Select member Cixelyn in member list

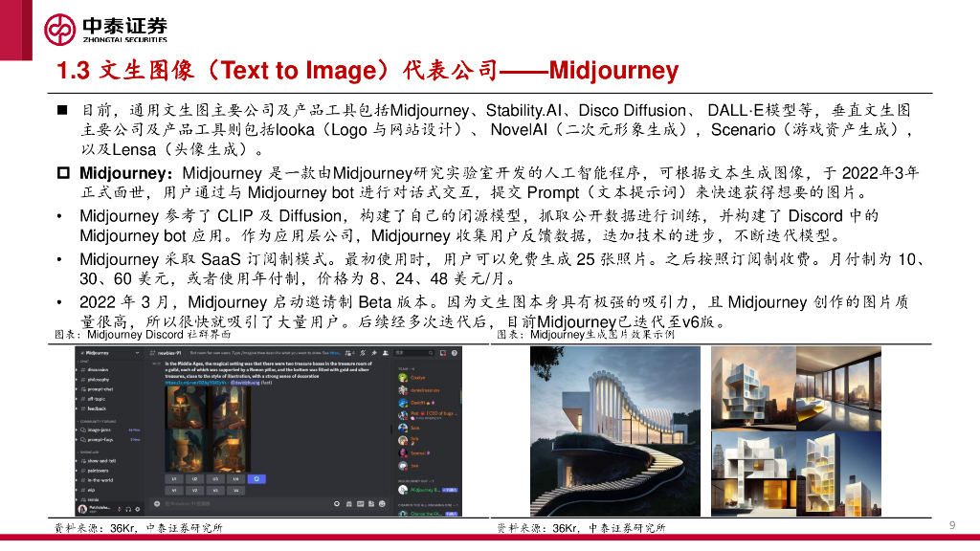coord(412,377)
